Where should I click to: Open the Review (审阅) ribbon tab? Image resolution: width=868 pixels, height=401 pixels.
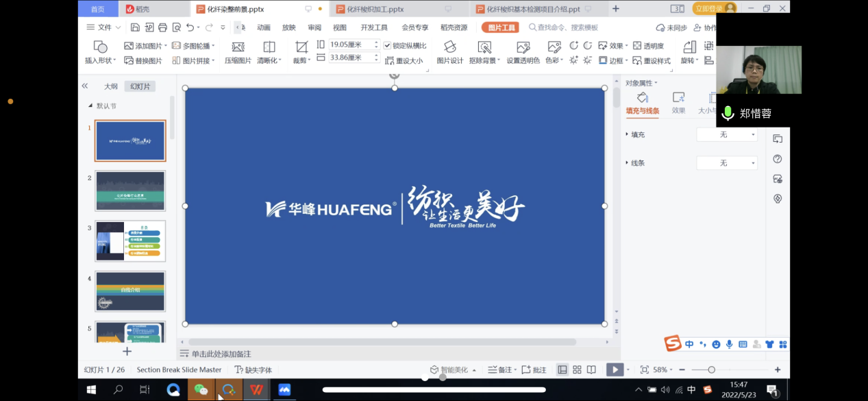pos(314,27)
